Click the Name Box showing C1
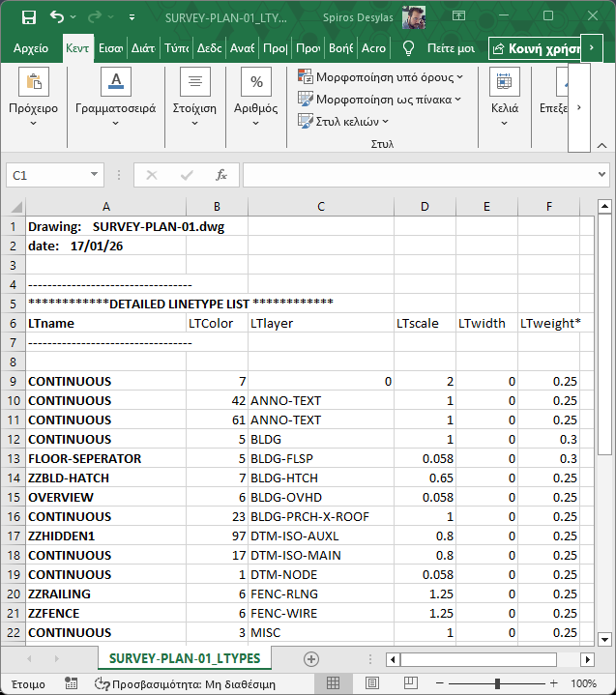This screenshot has width=616, height=695. pyautogui.click(x=46, y=175)
